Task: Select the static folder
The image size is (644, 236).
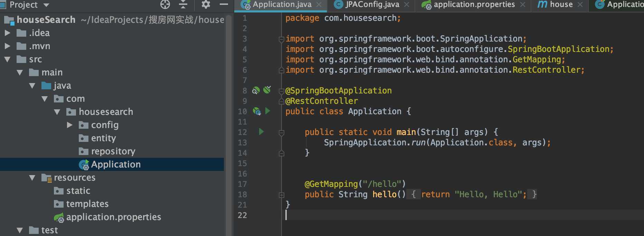Action: click(112, 191)
